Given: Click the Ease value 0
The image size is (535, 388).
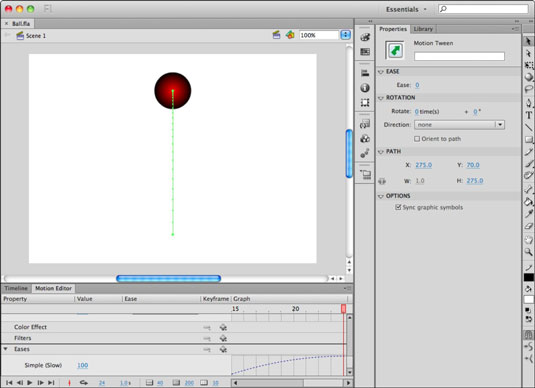Looking at the screenshot, I should pyautogui.click(x=417, y=85).
